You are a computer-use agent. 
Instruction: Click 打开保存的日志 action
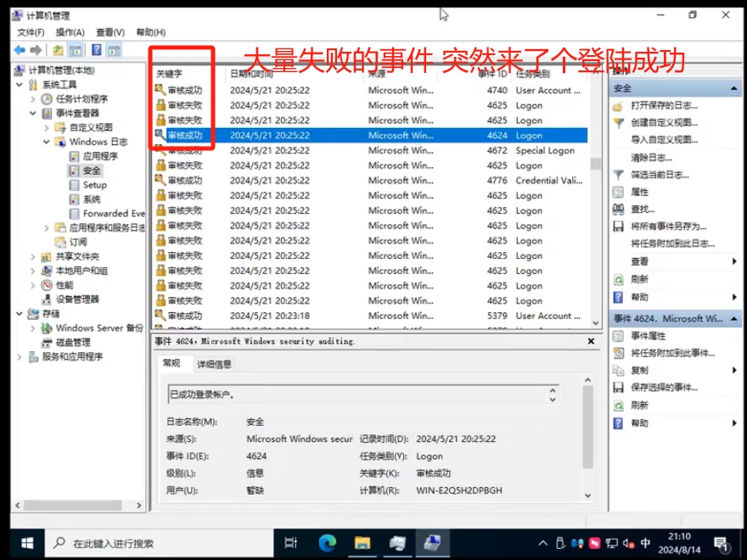(x=664, y=106)
